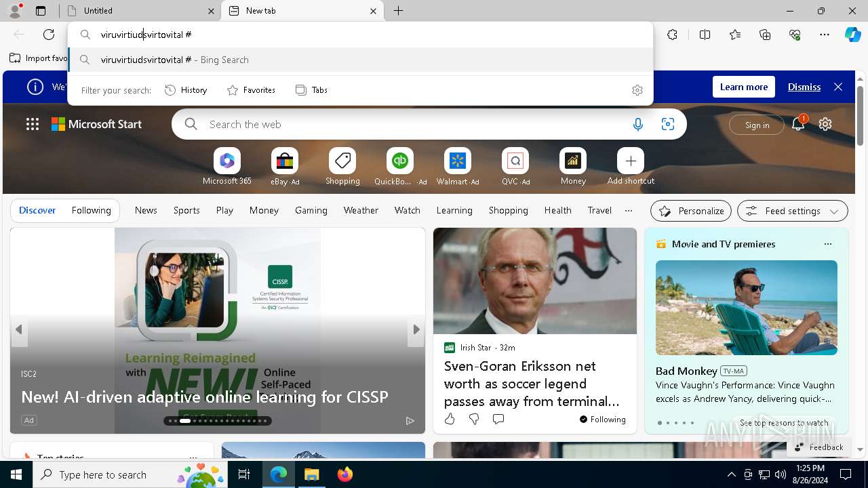Open the Extensions puzzle icon
This screenshot has width=868, height=488.
672,35
